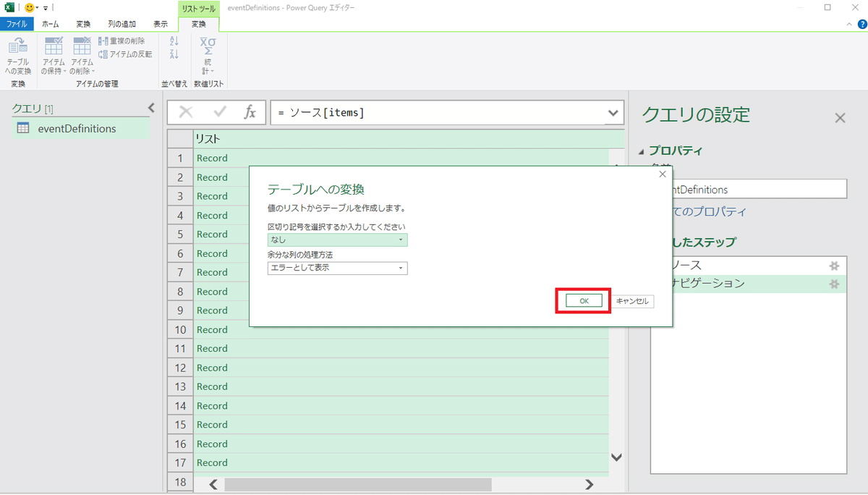The height and width of the screenshot is (495, 868).
Task: Click the すべてのプロパティ link
Action: click(x=709, y=212)
